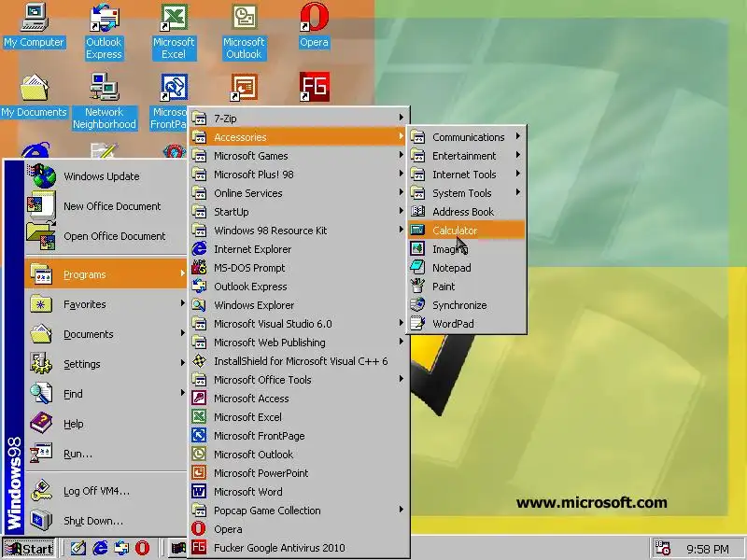The width and height of the screenshot is (747, 560).
Task: Expand the StartUp folder
Action: [299, 212]
